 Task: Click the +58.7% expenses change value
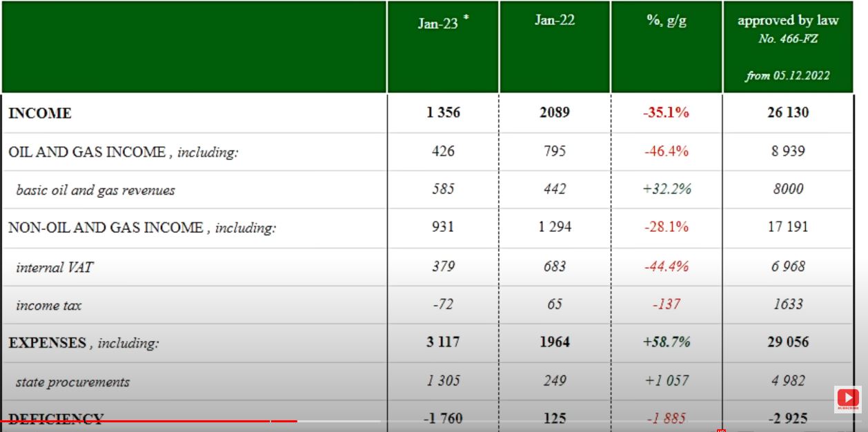point(666,342)
